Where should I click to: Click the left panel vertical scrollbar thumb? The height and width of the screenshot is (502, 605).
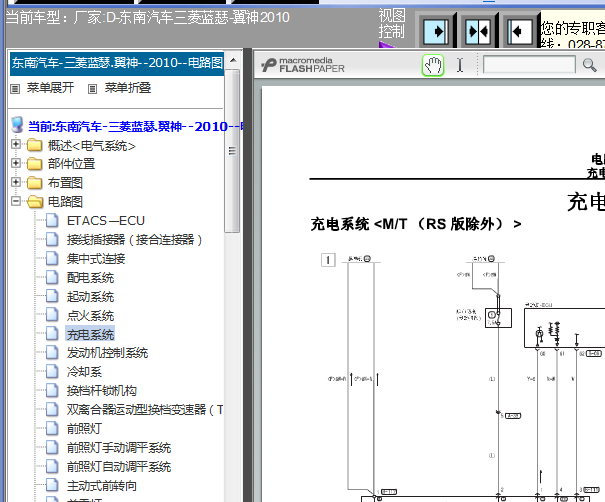[232, 151]
